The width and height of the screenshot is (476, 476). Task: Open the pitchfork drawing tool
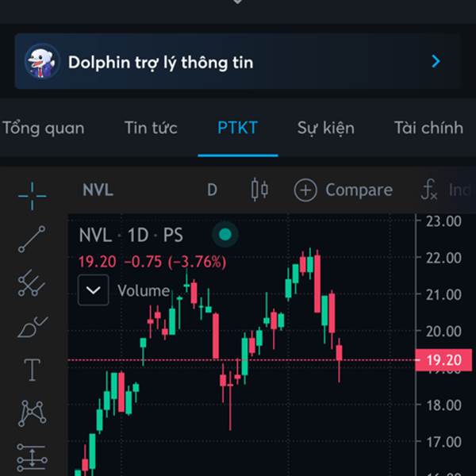pos(32,282)
